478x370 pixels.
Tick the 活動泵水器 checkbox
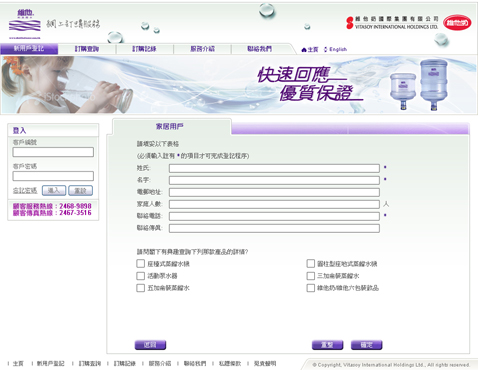tap(140, 276)
